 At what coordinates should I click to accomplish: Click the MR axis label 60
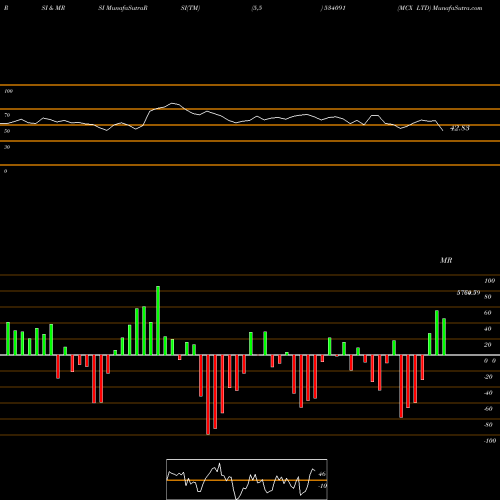[488, 313]
